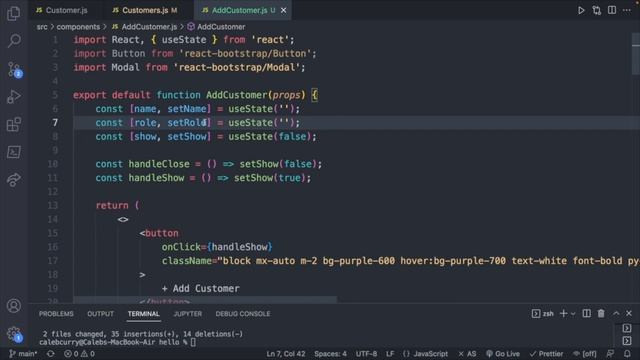
Task: Open notifications bell
Action: (x=627, y=353)
